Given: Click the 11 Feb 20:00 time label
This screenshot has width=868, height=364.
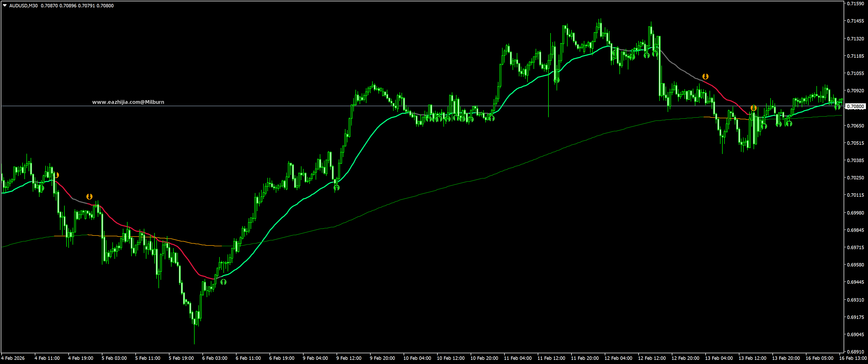Looking at the screenshot, I should tap(585, 358).
